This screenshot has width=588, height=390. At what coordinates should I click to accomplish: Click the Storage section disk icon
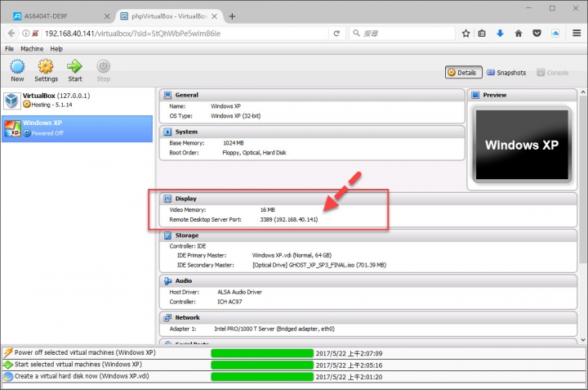point(167,235)
